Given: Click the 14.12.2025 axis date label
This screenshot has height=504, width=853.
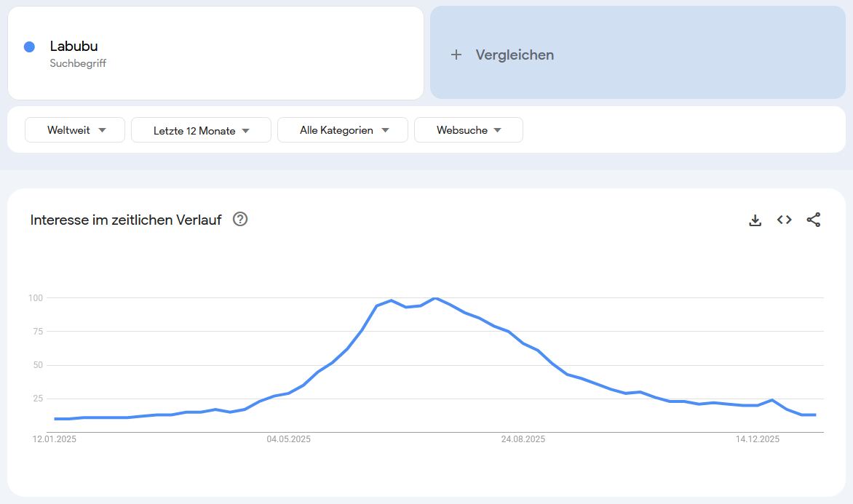Looking at the screenshot, I should pyautogui.click(x=758, y=439).
